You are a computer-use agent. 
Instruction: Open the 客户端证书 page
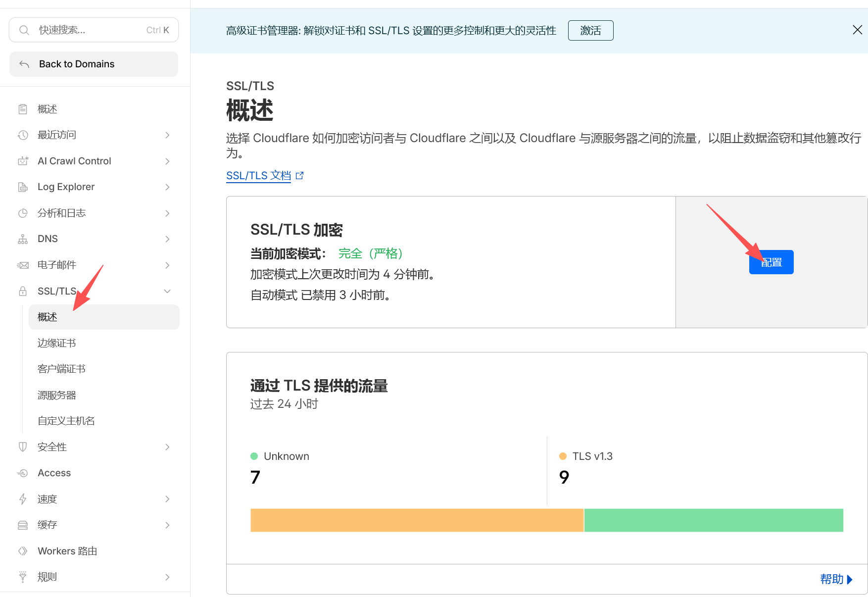(x=61, y=369)
